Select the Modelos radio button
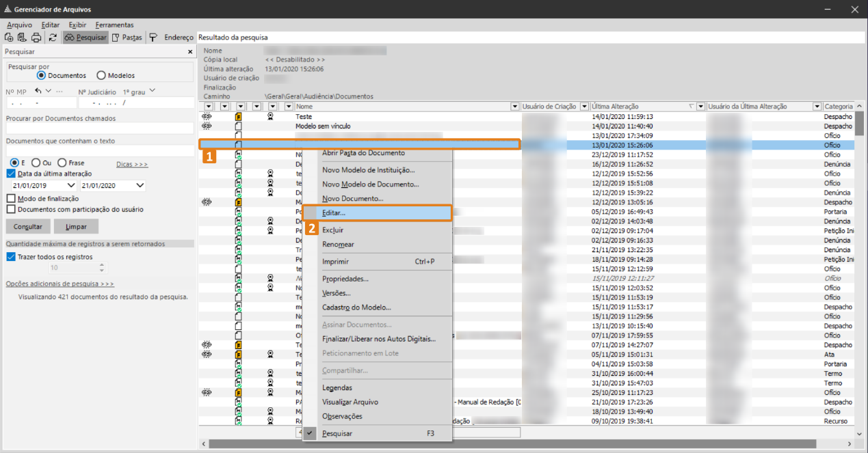This screenshot has width=868, height=453. pos(101,76)
